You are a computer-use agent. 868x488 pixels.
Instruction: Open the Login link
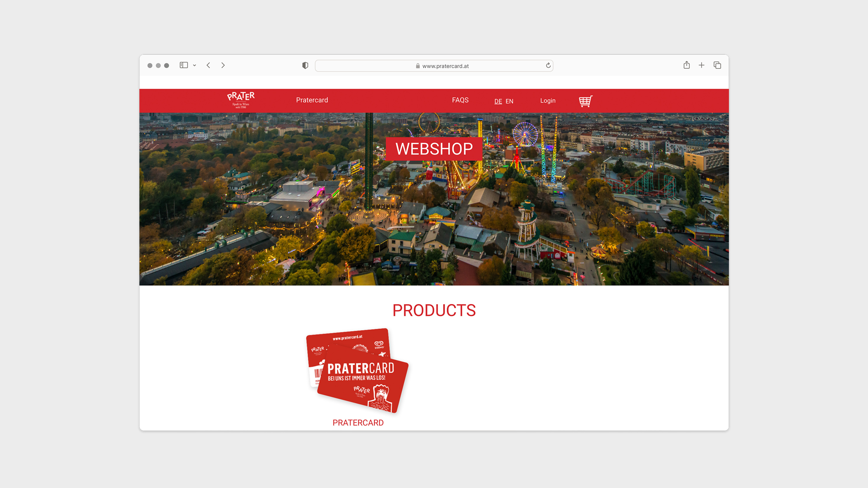click(548, 101)
